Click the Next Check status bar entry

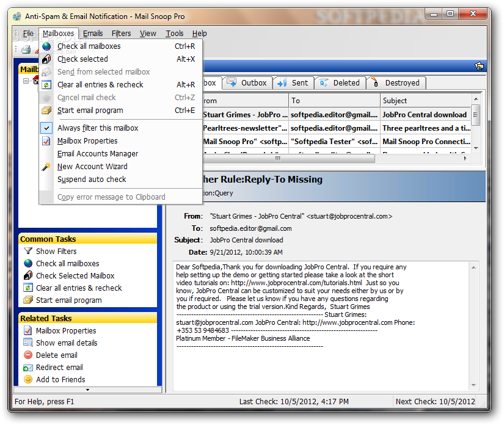[435, 402]
